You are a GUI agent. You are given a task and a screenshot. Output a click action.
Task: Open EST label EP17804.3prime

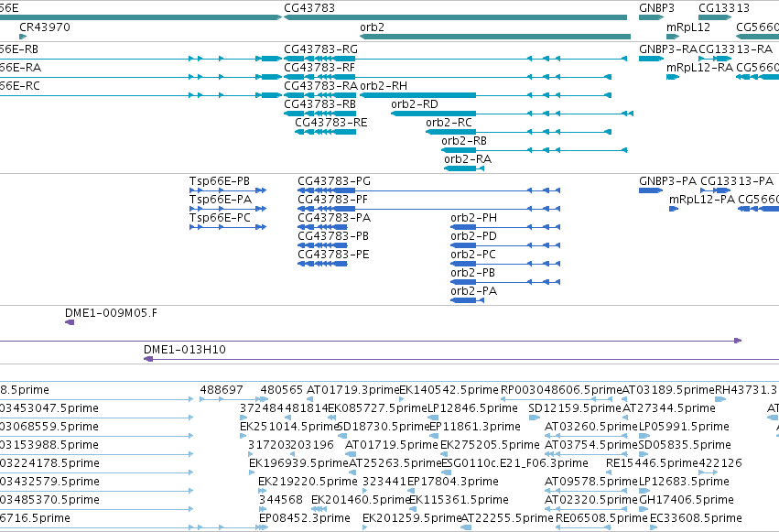click(x=452, y=482)
